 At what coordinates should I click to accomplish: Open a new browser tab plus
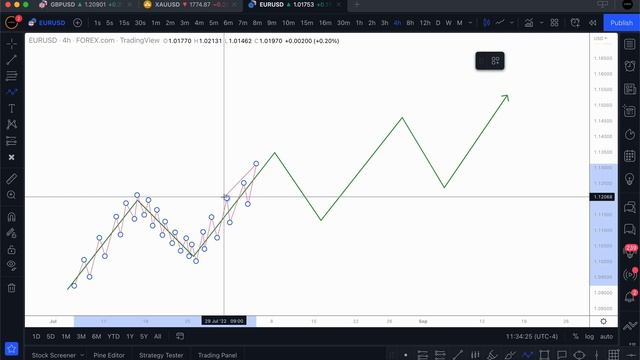coord(356,4)
